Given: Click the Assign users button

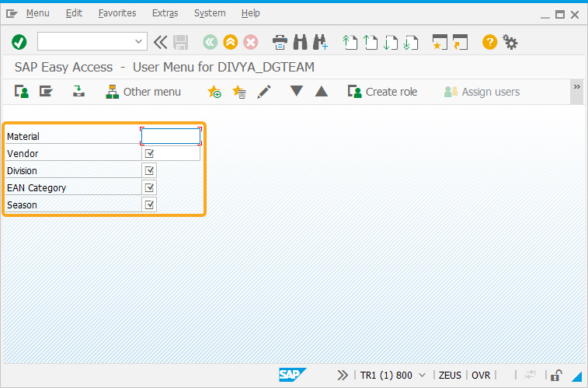Looking at the screenshot, I should click(482, 92).
